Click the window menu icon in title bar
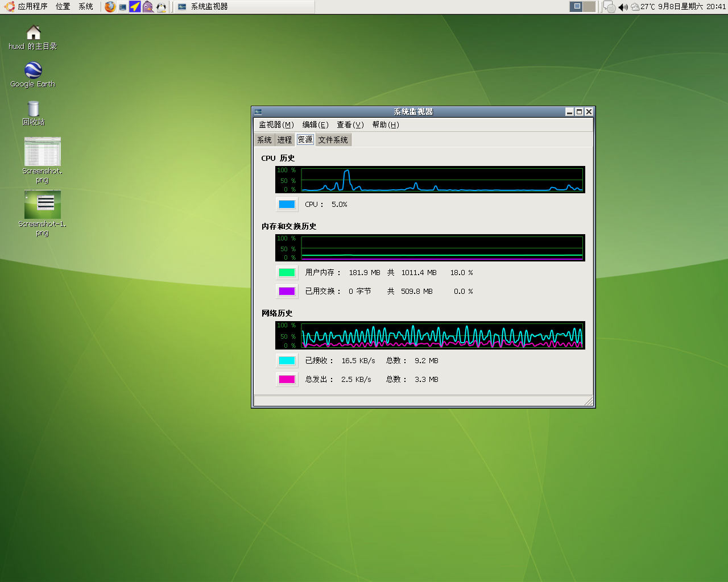728x582 pixels. coord(258,111)
